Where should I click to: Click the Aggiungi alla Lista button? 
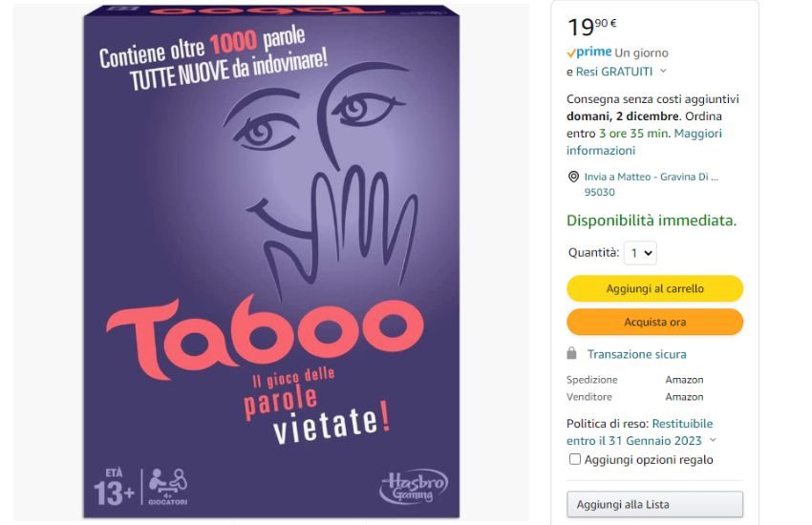654,504
